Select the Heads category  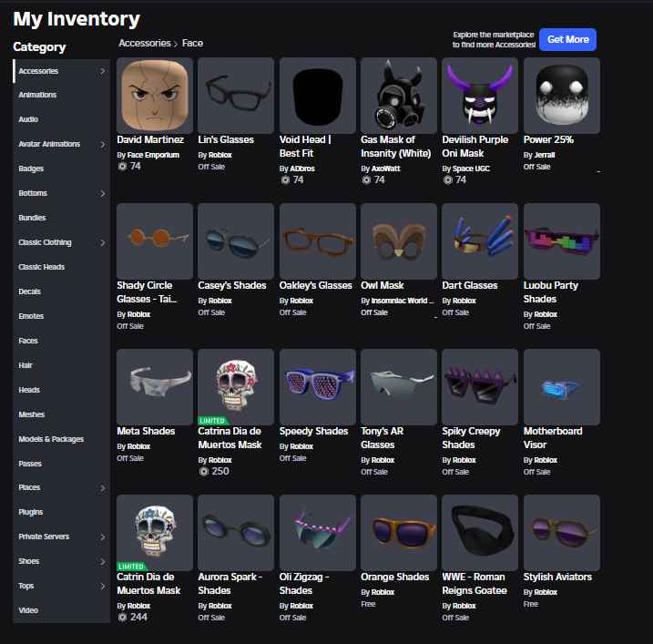click(x=29, y=390)
